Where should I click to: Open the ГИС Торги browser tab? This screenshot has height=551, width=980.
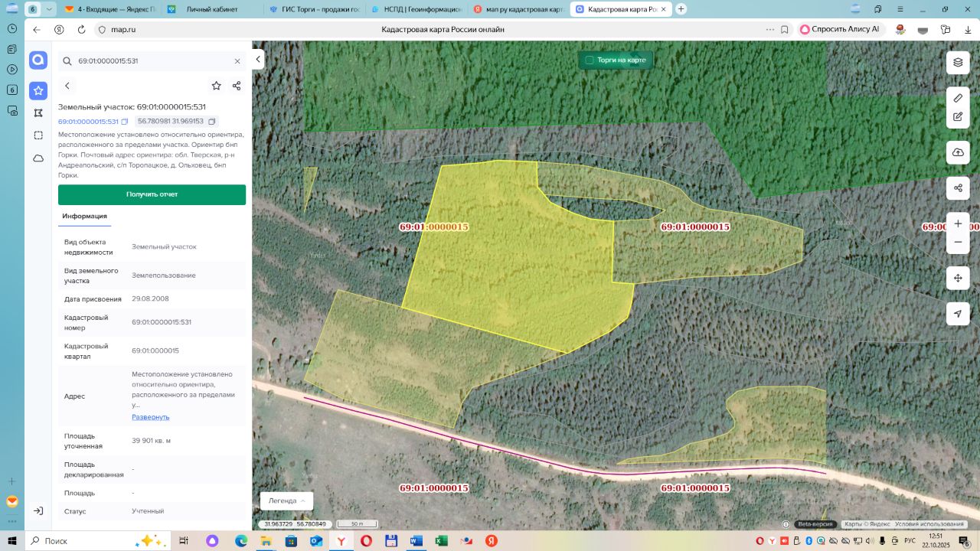(314, 9)
